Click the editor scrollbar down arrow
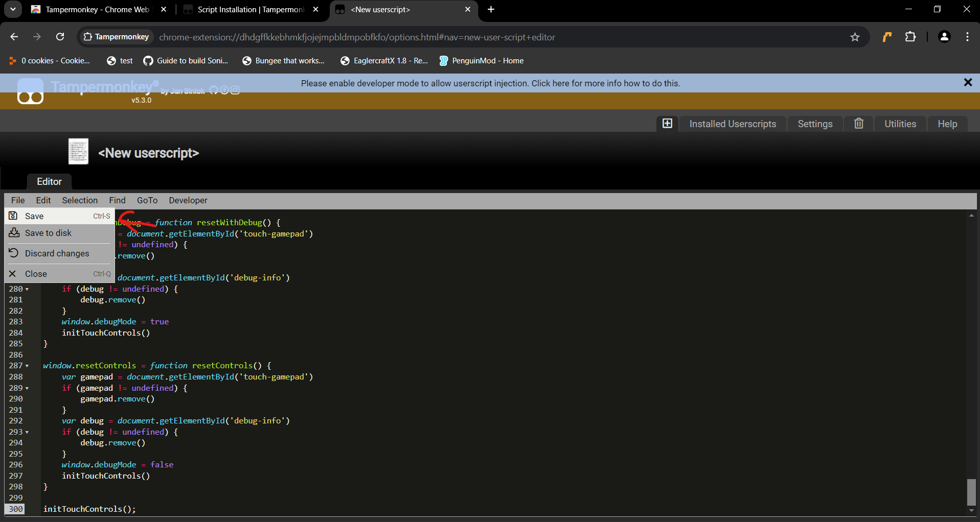The width and height of the screenshot is (980, 522). point(971,511)
